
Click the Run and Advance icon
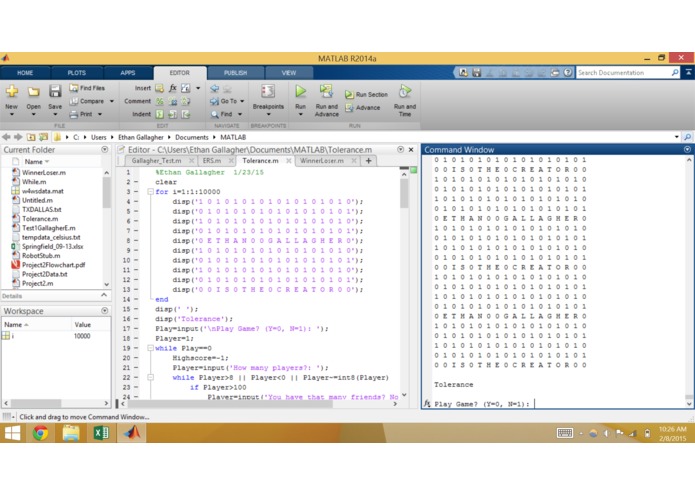tap(326, 91)
